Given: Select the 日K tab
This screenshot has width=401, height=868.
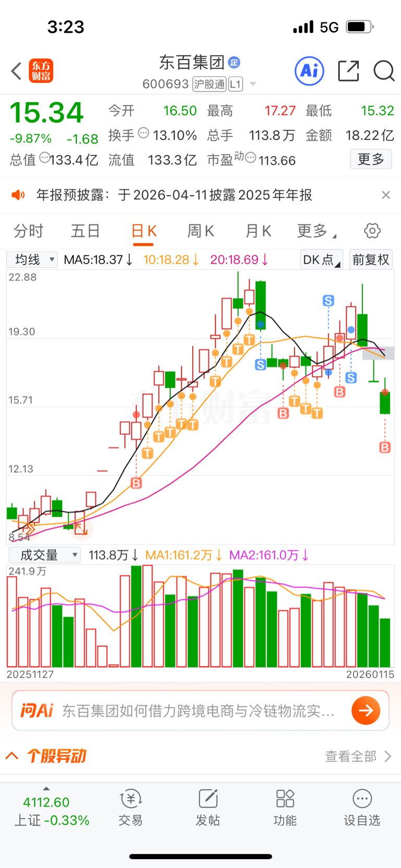Looking at the screenshot, I should click(144, 231).
